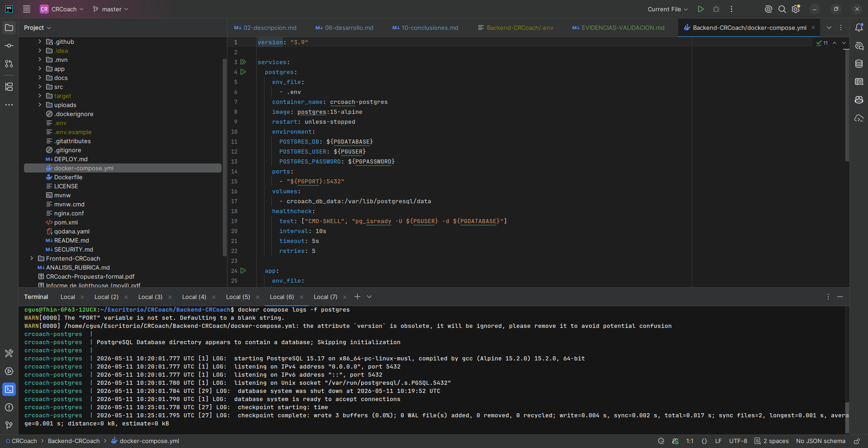The width and height of the screenshot is (868, 448).
Task: Expand the uploads folder
Action: point(40,105)
